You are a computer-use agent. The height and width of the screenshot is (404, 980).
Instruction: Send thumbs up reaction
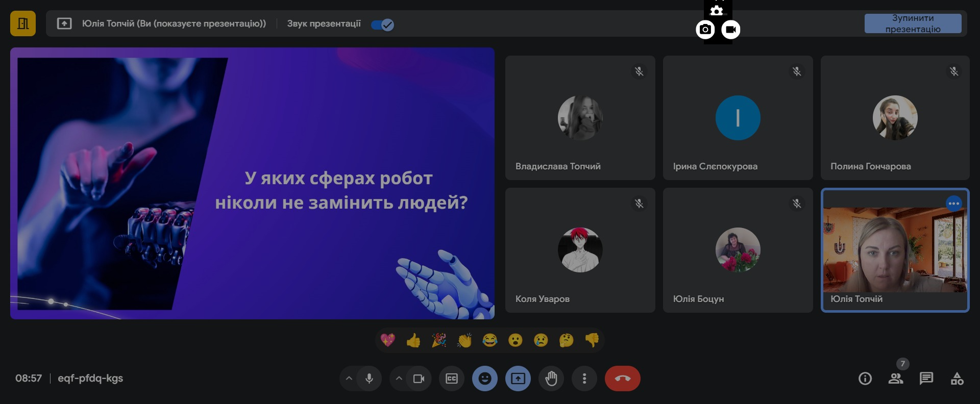point(413,340)
